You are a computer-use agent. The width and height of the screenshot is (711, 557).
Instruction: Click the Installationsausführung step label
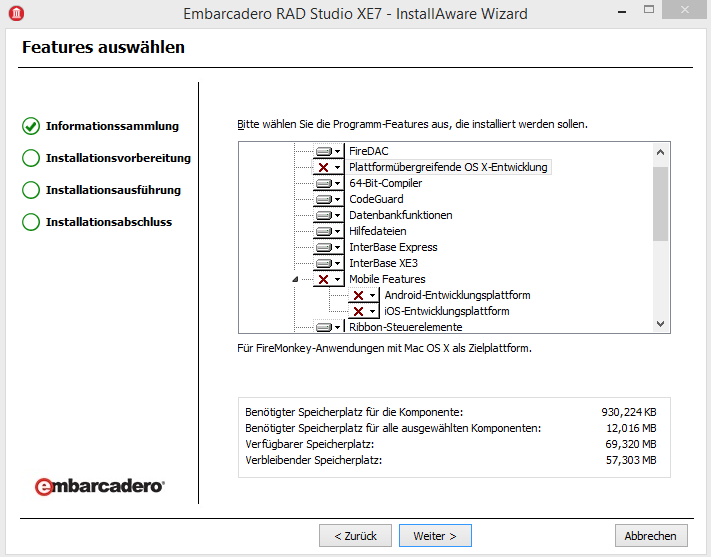click(113, 190)
